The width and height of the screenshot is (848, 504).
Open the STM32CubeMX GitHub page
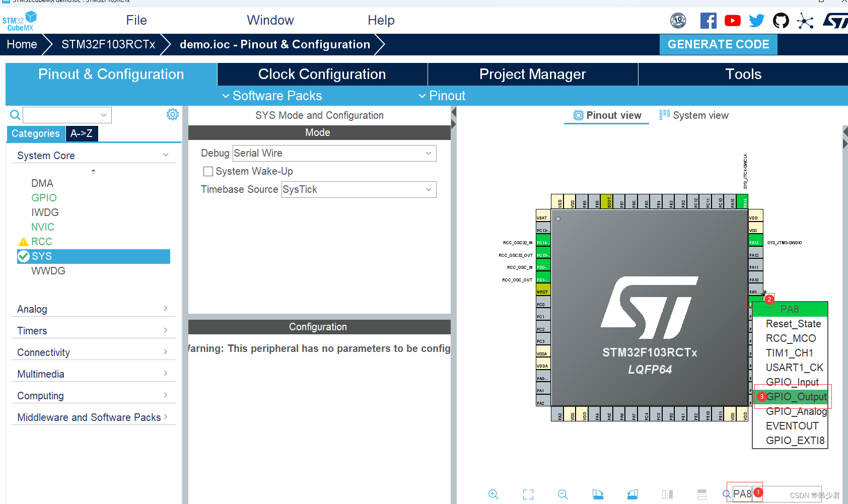coord(781,21)
